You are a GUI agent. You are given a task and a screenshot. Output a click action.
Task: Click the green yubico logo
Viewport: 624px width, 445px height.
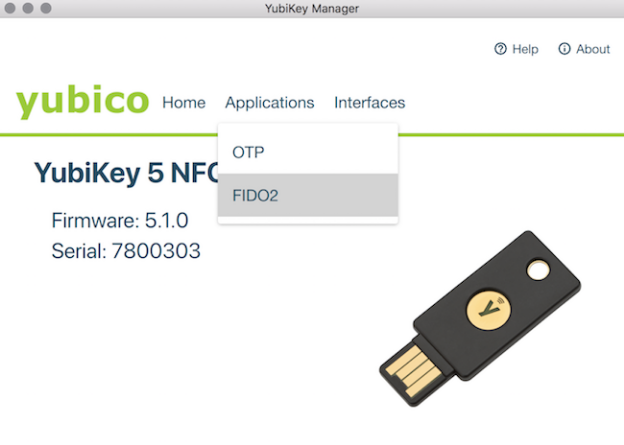click(x=82, y=101)
